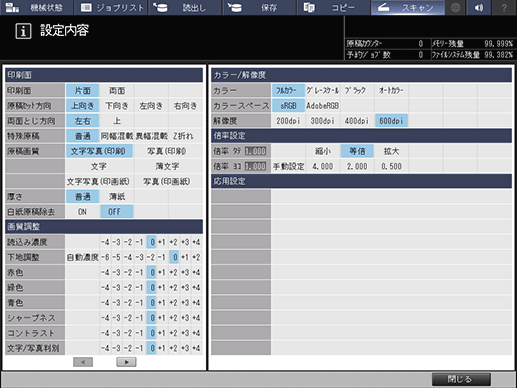This screenshot has height=388, width=517.
Task: Close the settings screen with 閉じる
Action: 461,379
